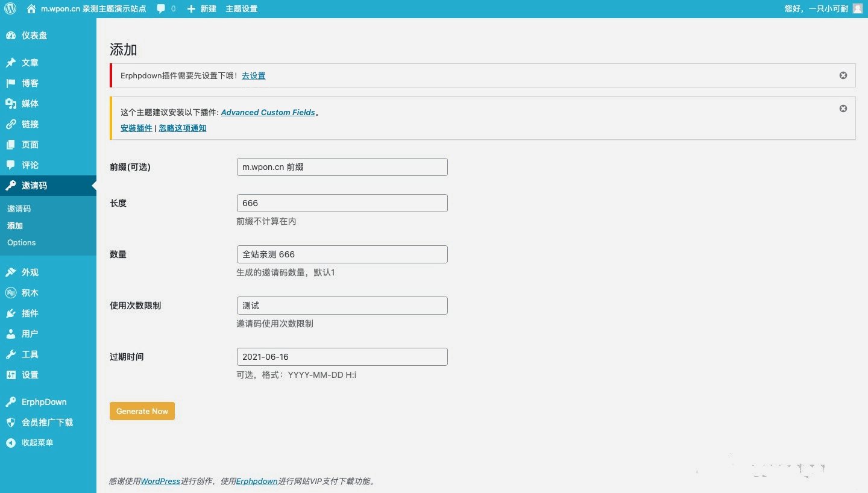
Task: Open 主题设置 in the admin bar
Action: (x=241, y=8)
